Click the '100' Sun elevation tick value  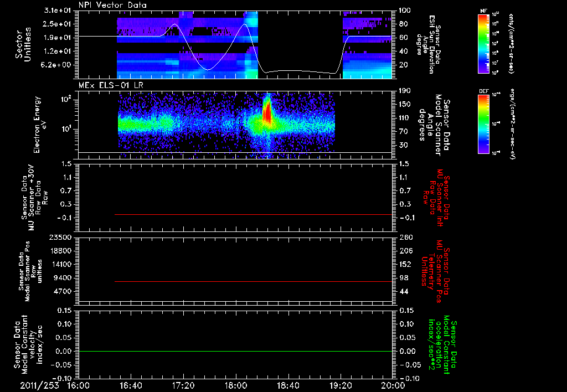coord(405,11)
